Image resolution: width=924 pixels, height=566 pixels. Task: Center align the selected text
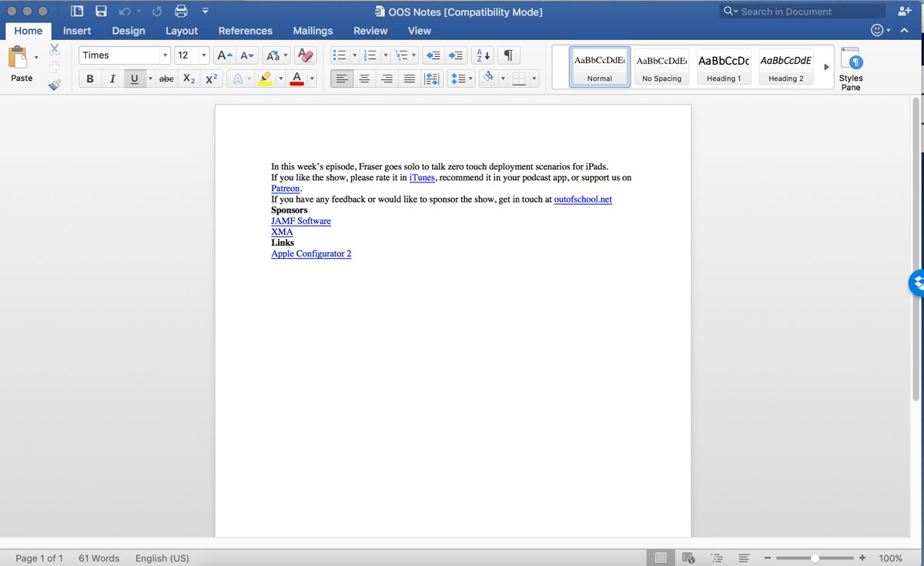364,79
